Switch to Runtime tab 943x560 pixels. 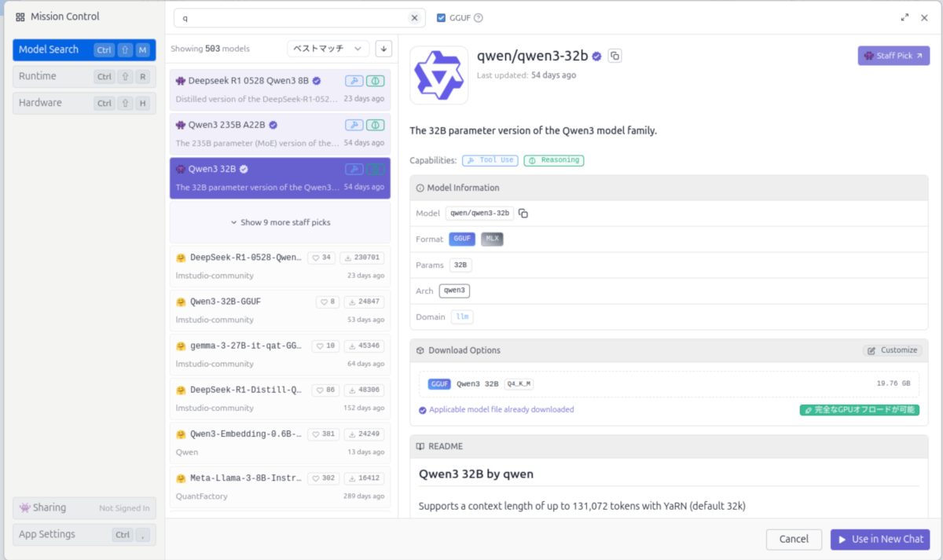tap(84, 76)
